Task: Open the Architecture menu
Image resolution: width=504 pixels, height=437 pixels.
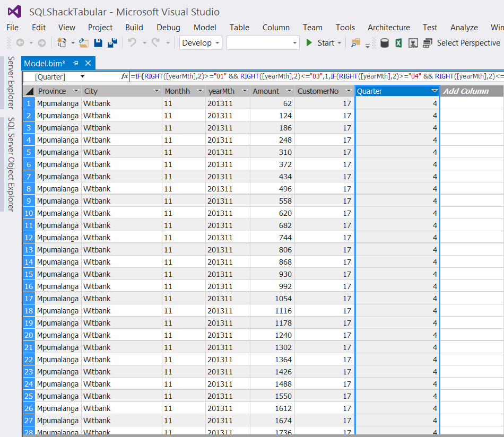Action: pyautogui.click(x=388, y=28)
